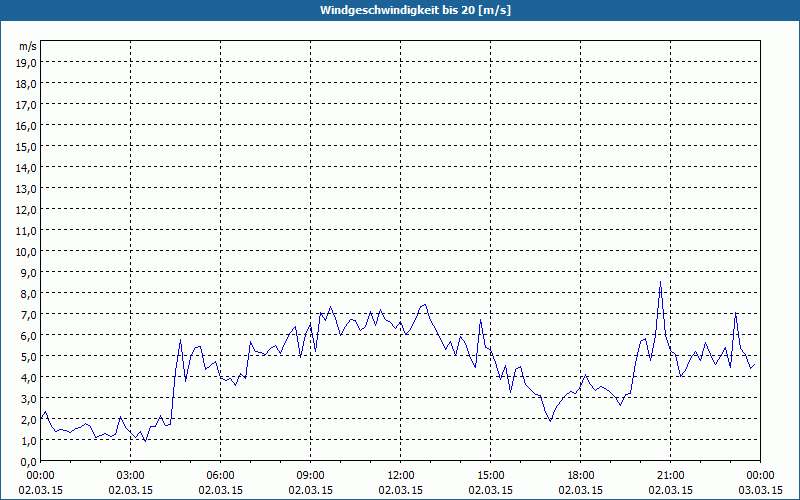The image size is (800, 500).
Task: Click the "17,0" y-axis value
Action: tap(27, 105)
